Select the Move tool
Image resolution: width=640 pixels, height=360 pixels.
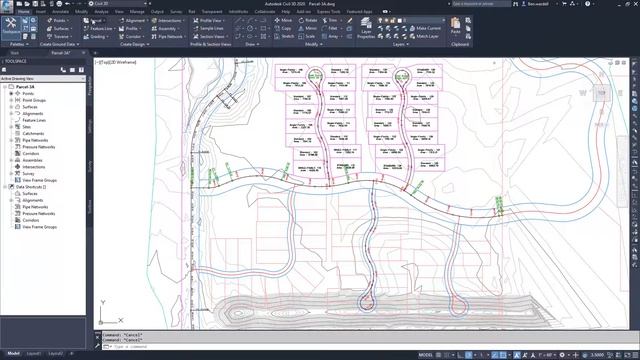pyautogui.click(x=283, y=20)
